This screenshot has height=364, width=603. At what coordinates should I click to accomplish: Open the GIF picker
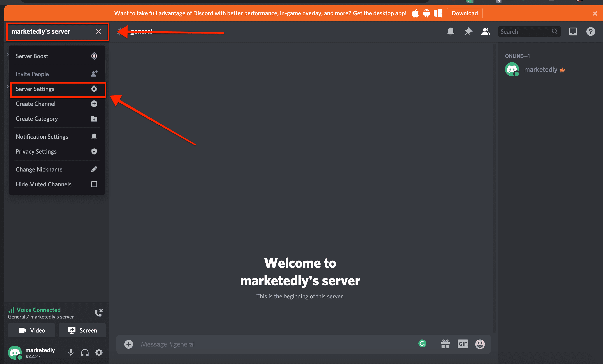[x=463, y=344]
